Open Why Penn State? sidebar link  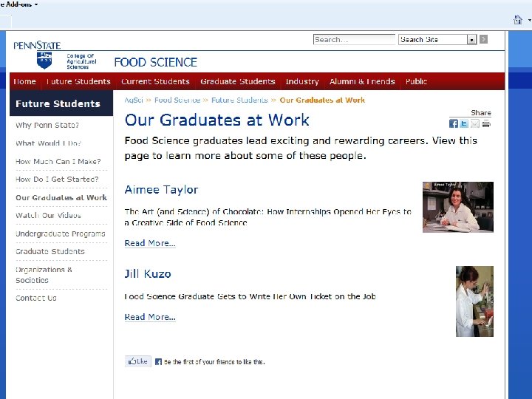47,125
